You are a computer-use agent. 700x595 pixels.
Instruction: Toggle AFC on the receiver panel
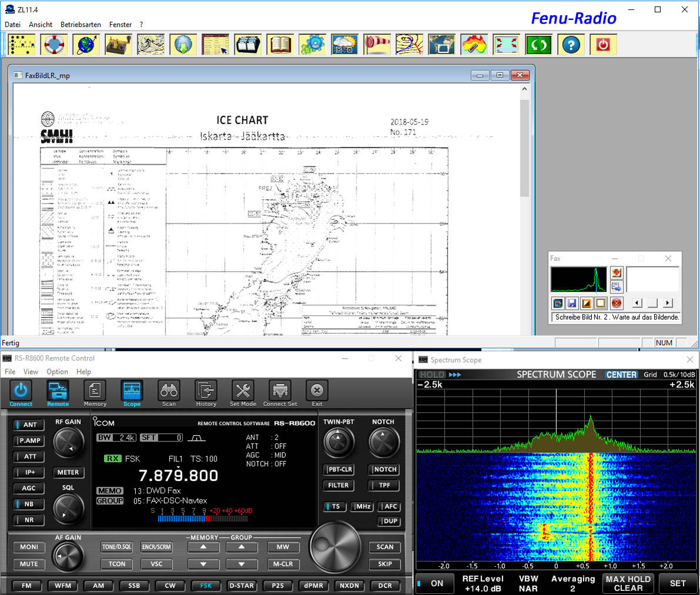point(389,506)
